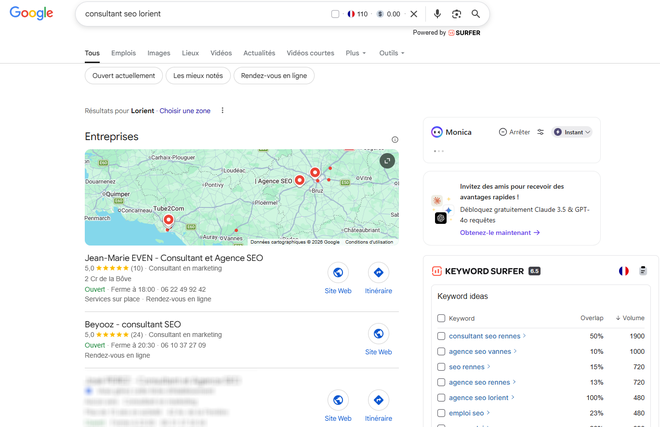This screenshot has height=427, width=660.
Task: Click inside the Google search field
Action: point(200,14)
